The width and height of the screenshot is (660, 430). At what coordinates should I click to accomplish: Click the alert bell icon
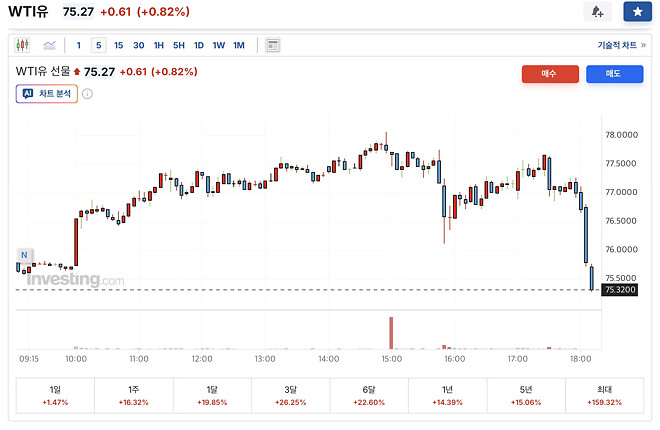[597, 12]
